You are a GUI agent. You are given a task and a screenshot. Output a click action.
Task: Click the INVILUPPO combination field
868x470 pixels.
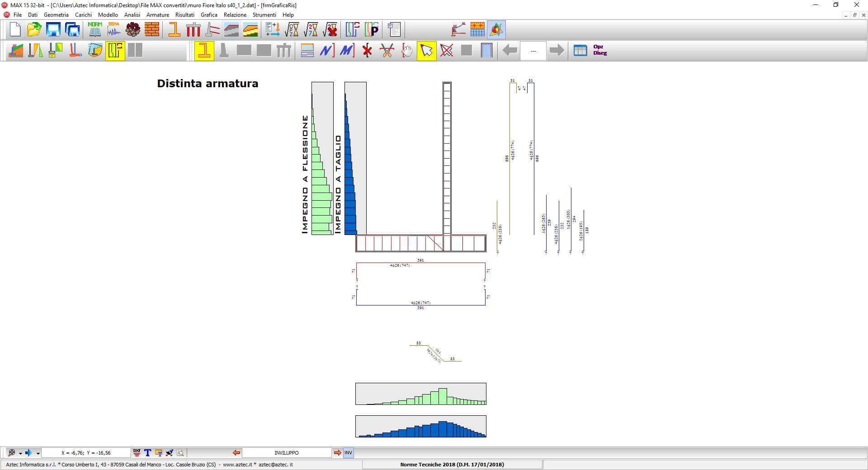(287, 453)
